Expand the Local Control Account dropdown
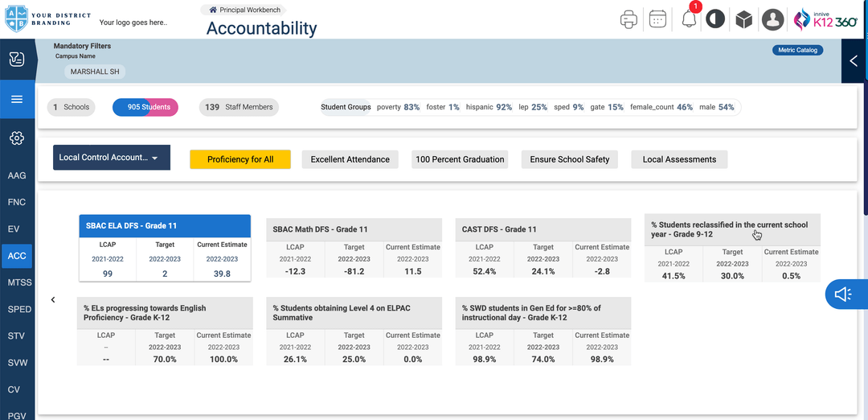The image size is (868, 420). (112, 158)
